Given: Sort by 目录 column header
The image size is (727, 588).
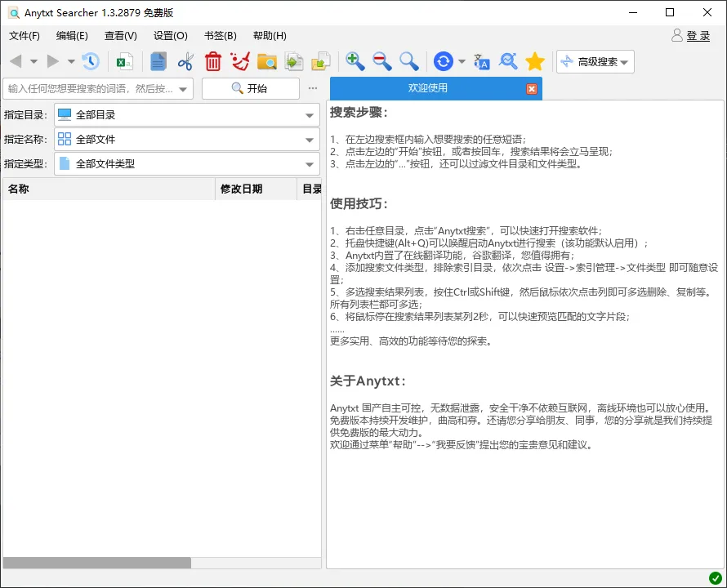Looking at the screenshot, I should pos(310,189).
